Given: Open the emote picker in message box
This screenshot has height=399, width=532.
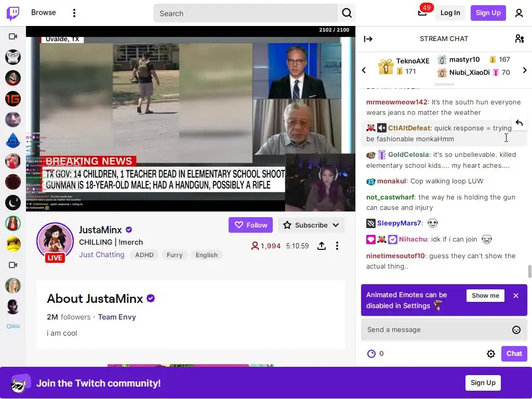Looking at the screenshot, I should click(516, 330).
